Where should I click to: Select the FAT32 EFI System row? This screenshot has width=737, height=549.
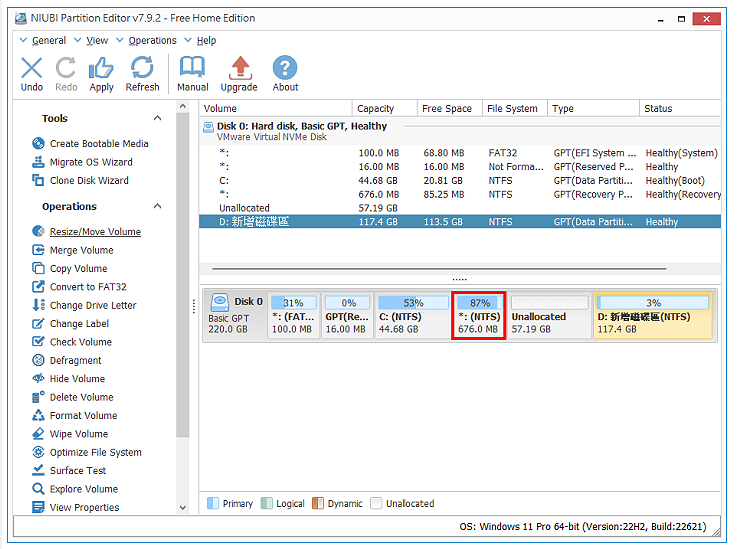(460, 153)
